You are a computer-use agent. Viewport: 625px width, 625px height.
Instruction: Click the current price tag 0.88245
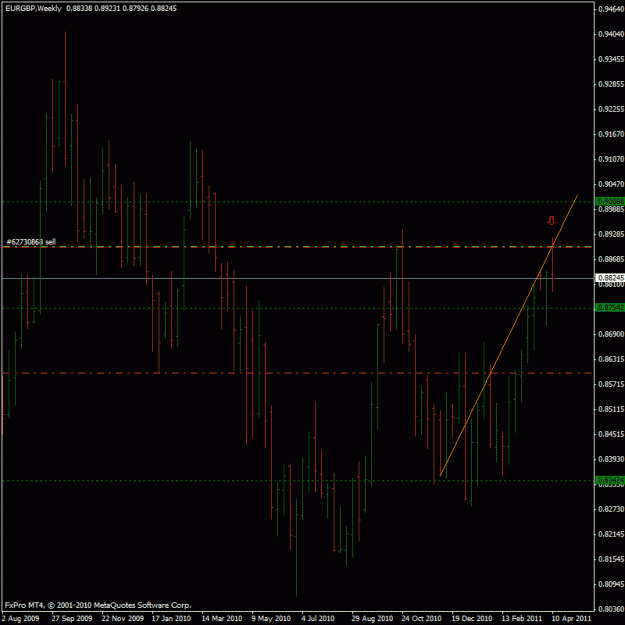coord(610,277)
